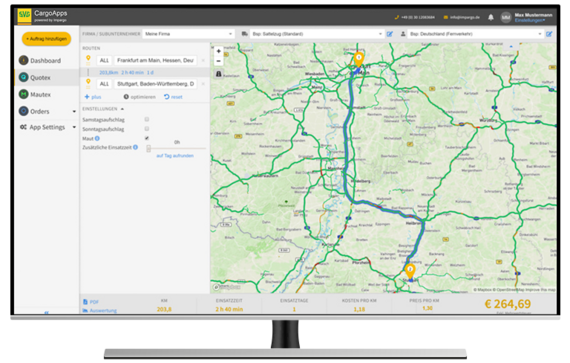Zoom out on the map

click(218, 61)
